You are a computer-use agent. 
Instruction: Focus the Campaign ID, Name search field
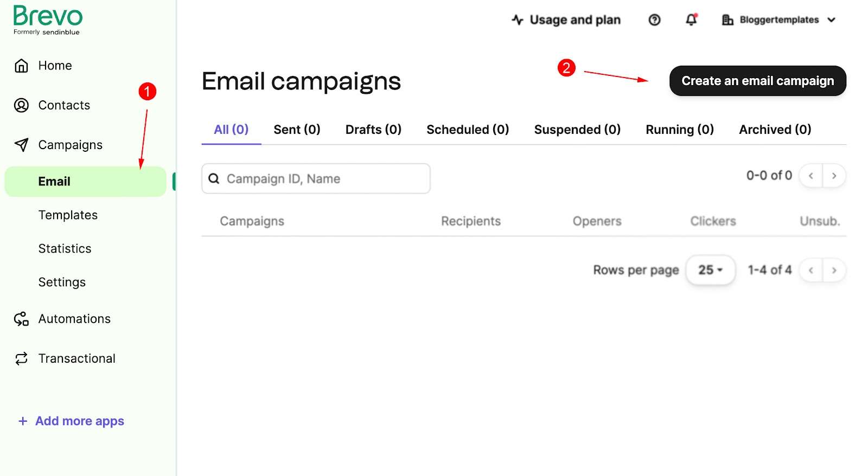pyautogui.click(x=316, y=178)
